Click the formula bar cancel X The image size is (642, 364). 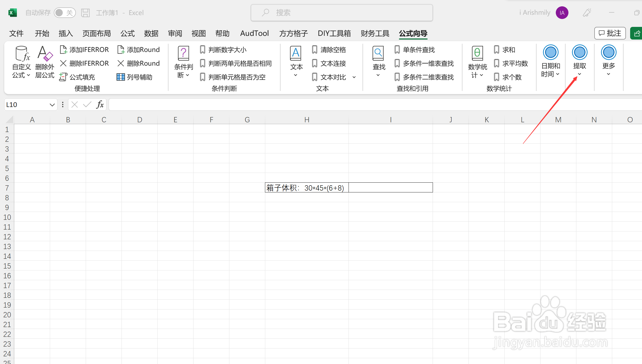click(x=75, y=105)
